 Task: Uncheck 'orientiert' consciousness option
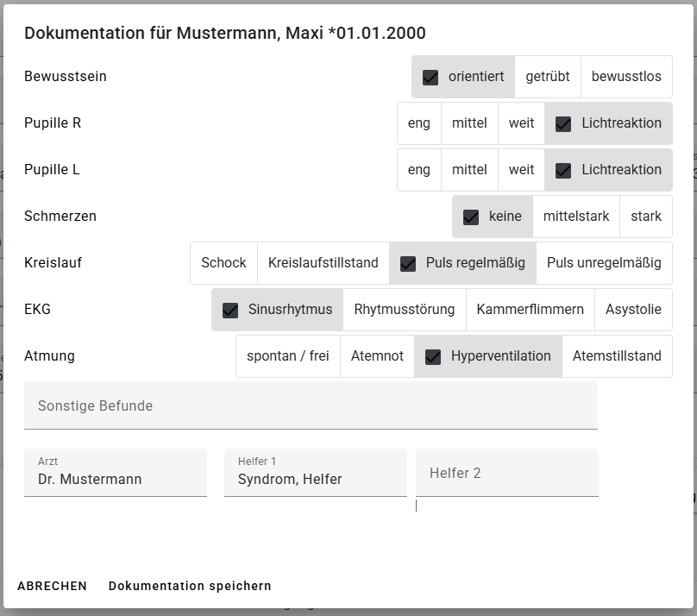pos(463,77)
